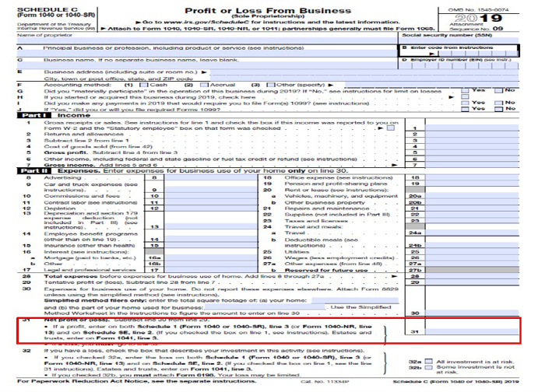Tick No for line G material participation
Screen dimensions: 545x392
click(x=499, y=91)
